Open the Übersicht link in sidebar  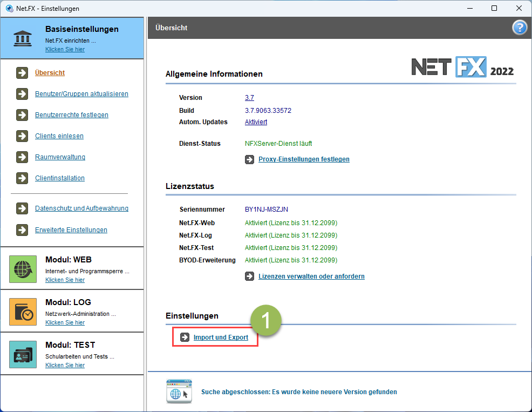click(50, 73)
